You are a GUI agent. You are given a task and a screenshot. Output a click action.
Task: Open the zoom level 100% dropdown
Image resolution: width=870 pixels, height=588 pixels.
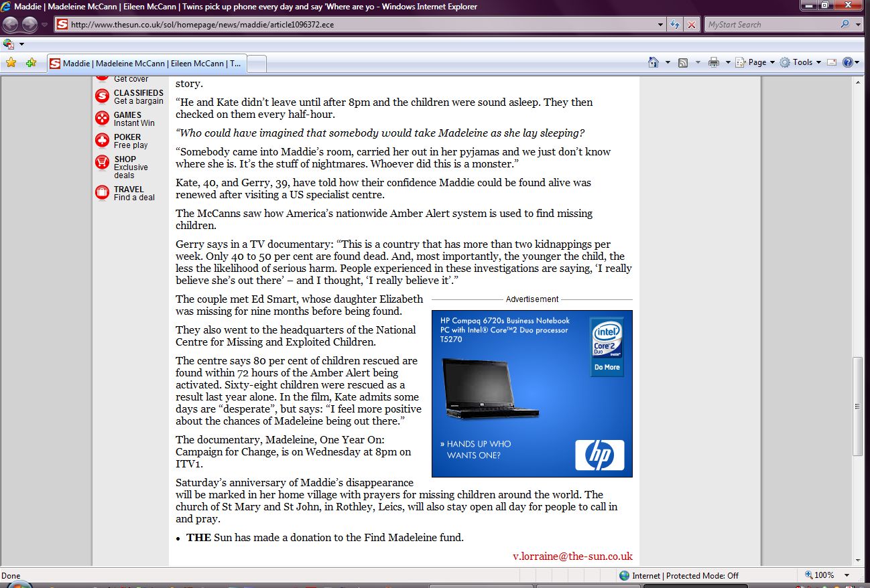(x=847, y=575)
